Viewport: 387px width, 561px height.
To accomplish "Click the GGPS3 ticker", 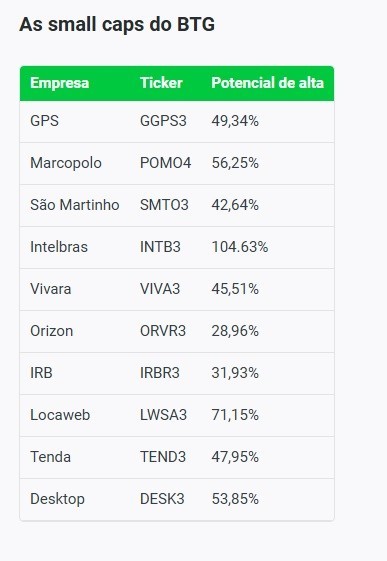I will pos(163,121).
